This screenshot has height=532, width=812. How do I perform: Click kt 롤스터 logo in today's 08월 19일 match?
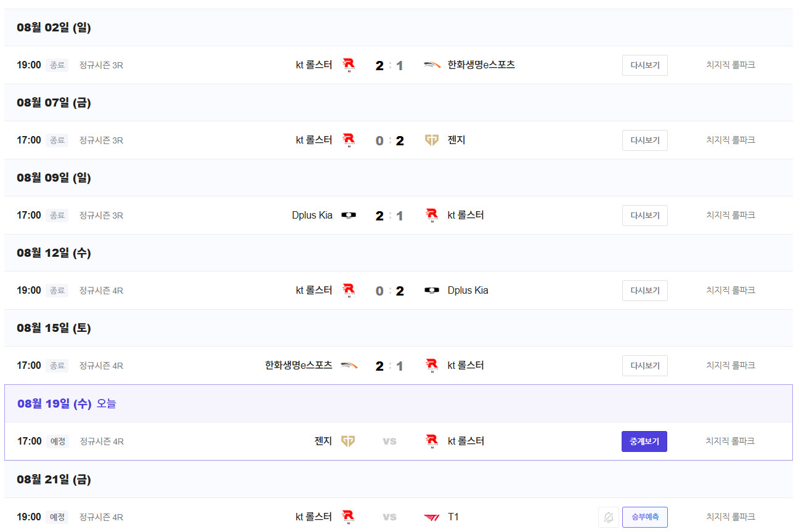(x=432, y=441)
